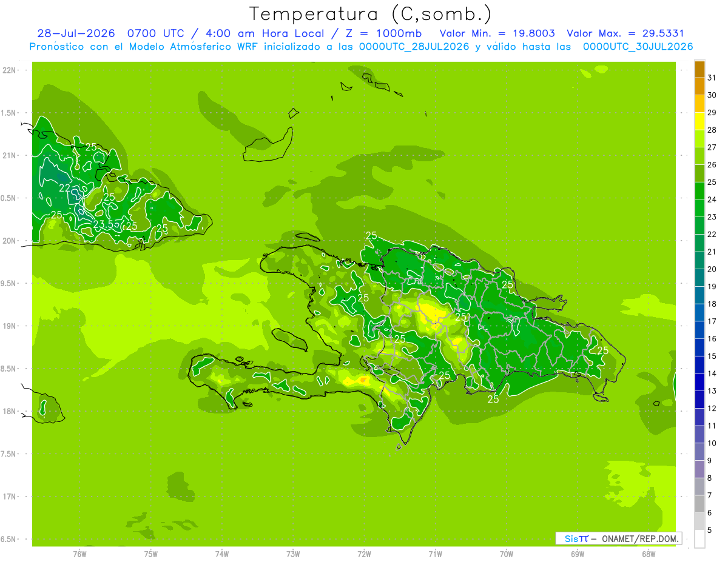Click the "10" label on the color scale
Viewport: 728px width, 562px height.
pos(712,443)
